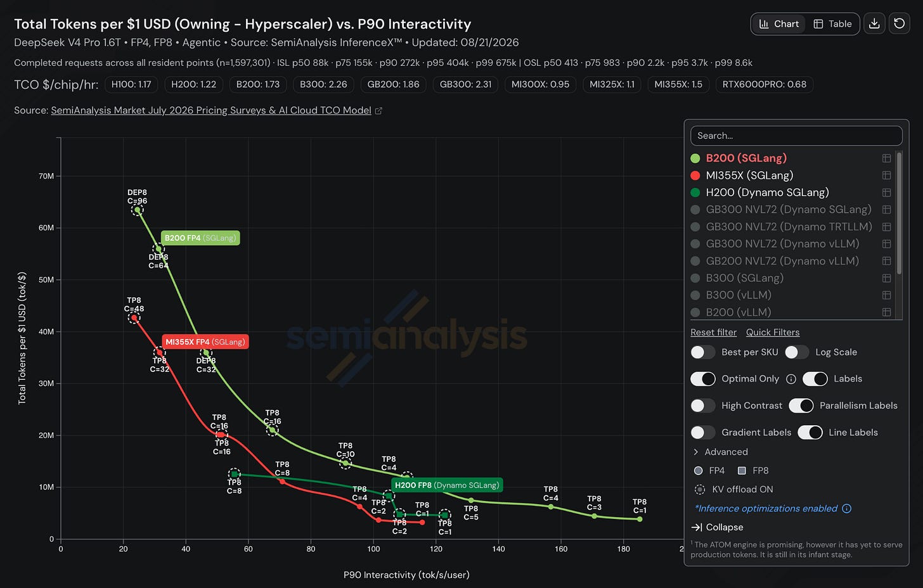Click dark green dot for H200 (Dynamo SGLang)
Image resolution: width=923 pixels, height=588 pixels.
tap(695, 193)
